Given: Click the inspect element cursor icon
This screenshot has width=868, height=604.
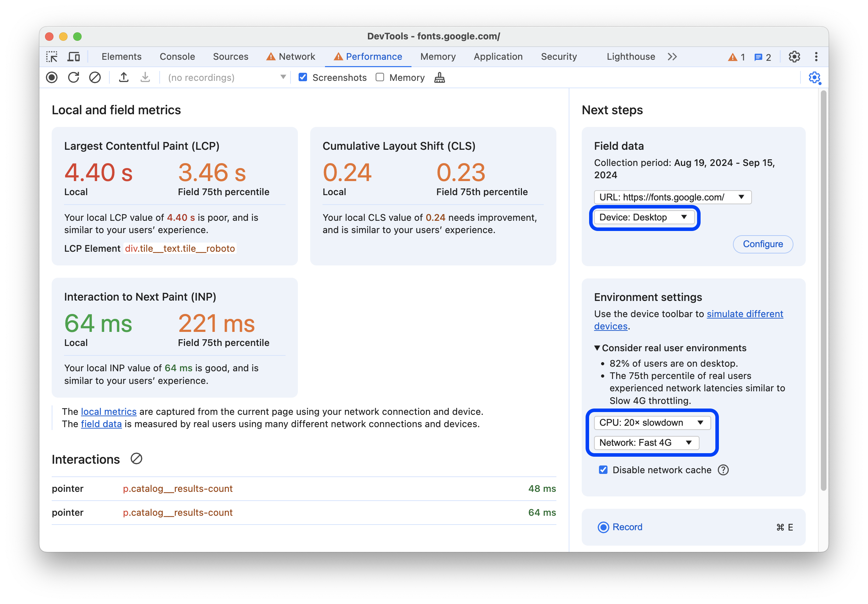Looking at the screenshot, I should 53,57.
